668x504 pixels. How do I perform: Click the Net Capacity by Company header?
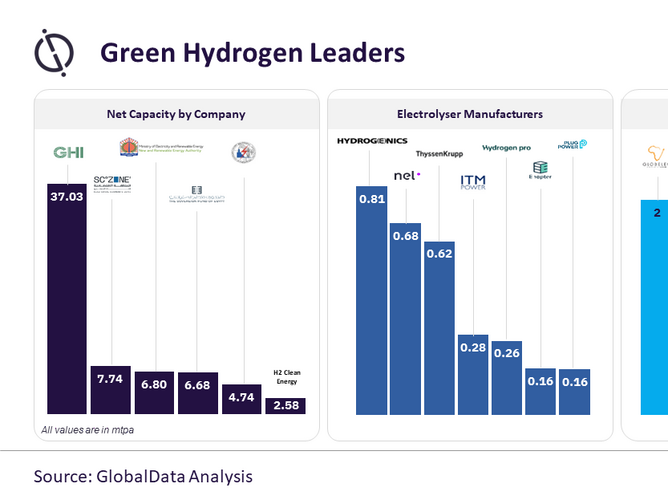point(176,114)
